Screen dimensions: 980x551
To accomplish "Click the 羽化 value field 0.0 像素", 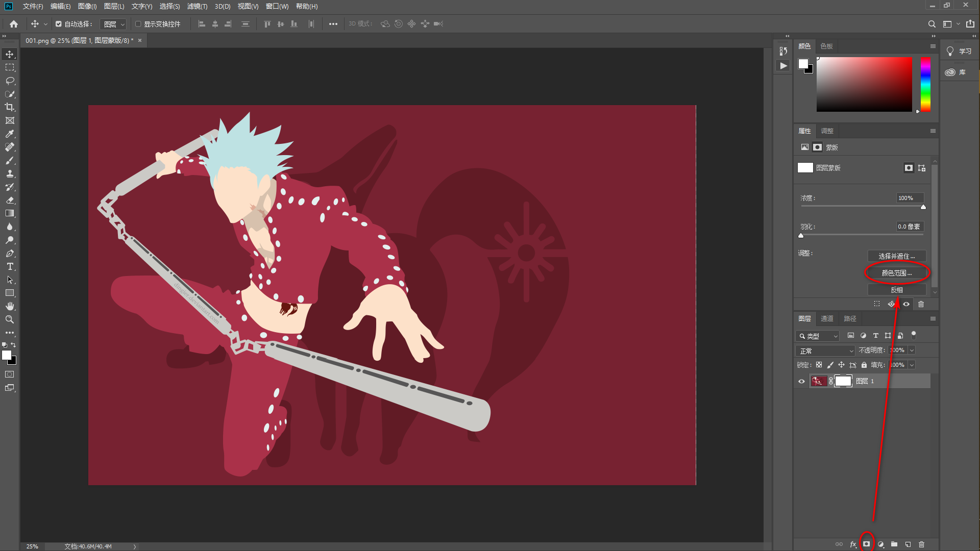I will click(910, 227).
